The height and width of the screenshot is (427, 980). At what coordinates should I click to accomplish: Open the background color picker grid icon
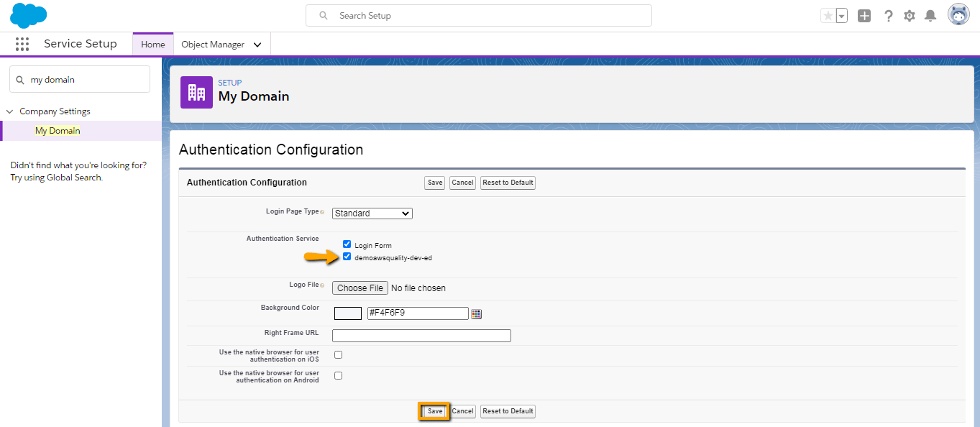[476, 313]
